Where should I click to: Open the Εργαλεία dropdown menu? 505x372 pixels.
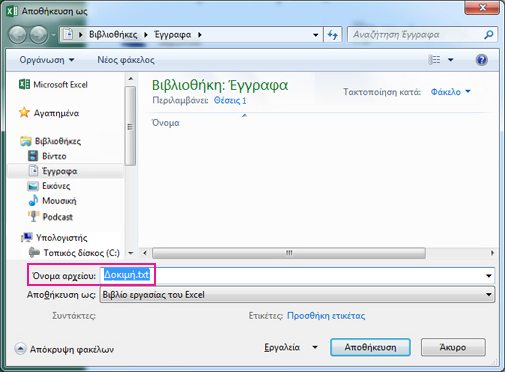(291, 347)
